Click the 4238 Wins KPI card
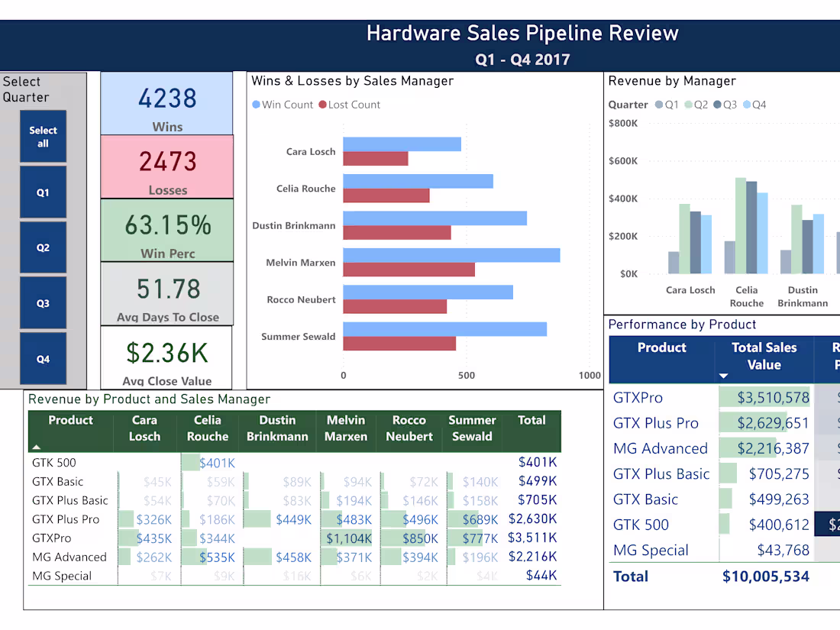The height and width of the screenshot is (630, 840). [x=166, y=104]
